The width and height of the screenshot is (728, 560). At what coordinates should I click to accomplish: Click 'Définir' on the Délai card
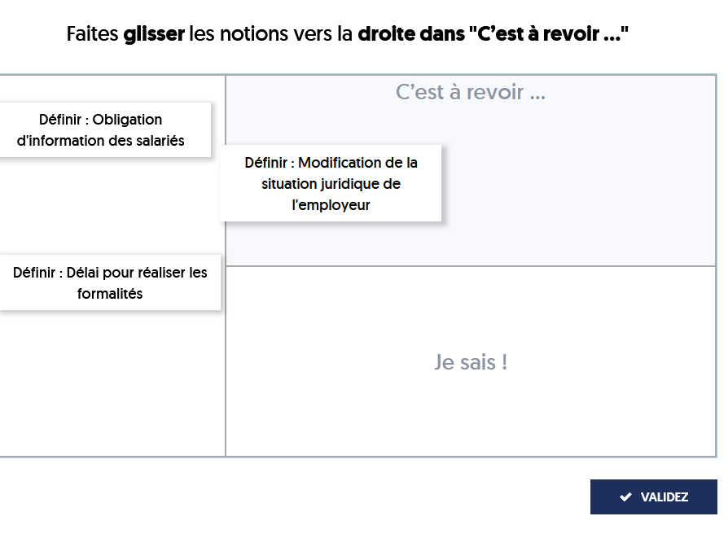click(34, 273)
